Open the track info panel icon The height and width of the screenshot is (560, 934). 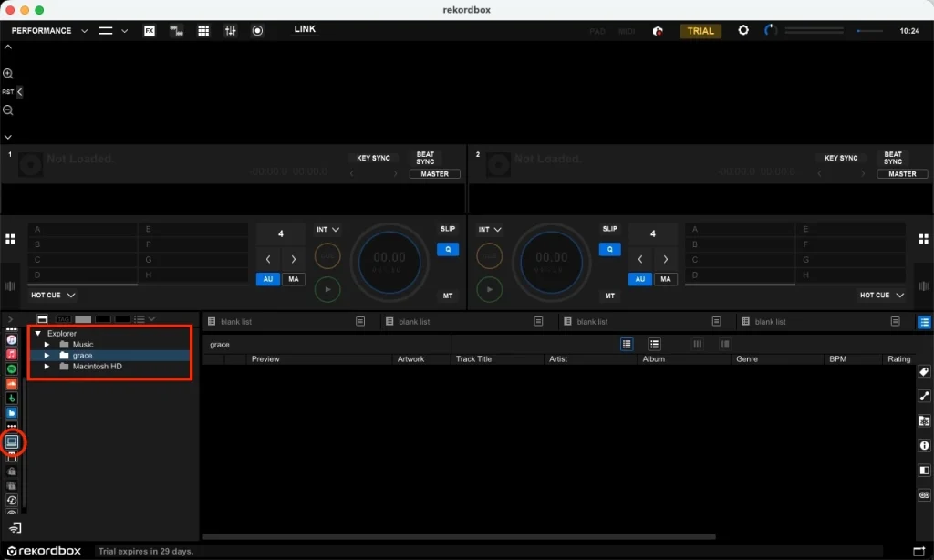point(924,445)
